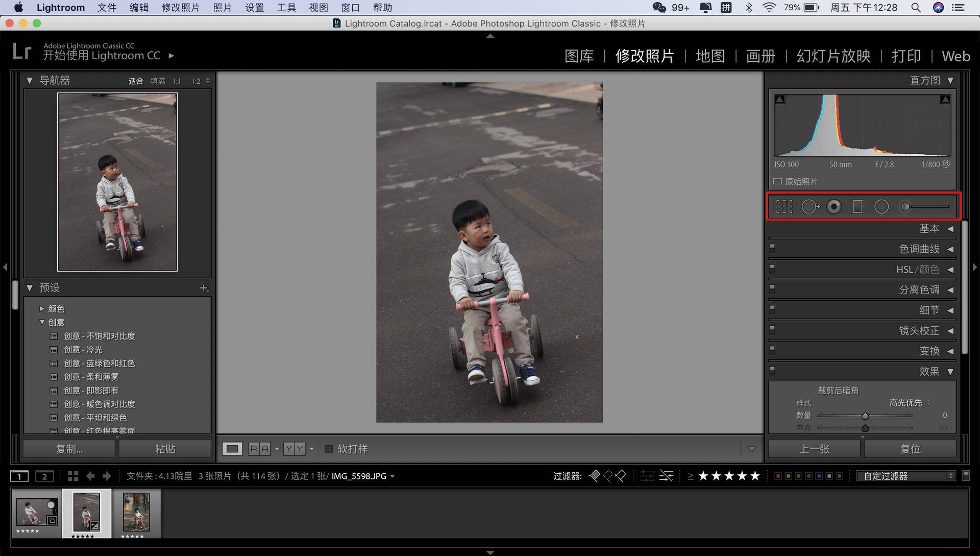Click the 复制... button

pyautogui.click(x=69, y=449)
